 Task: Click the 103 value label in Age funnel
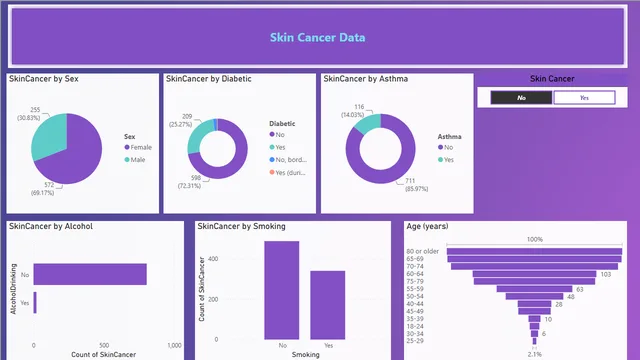(606, 274)
